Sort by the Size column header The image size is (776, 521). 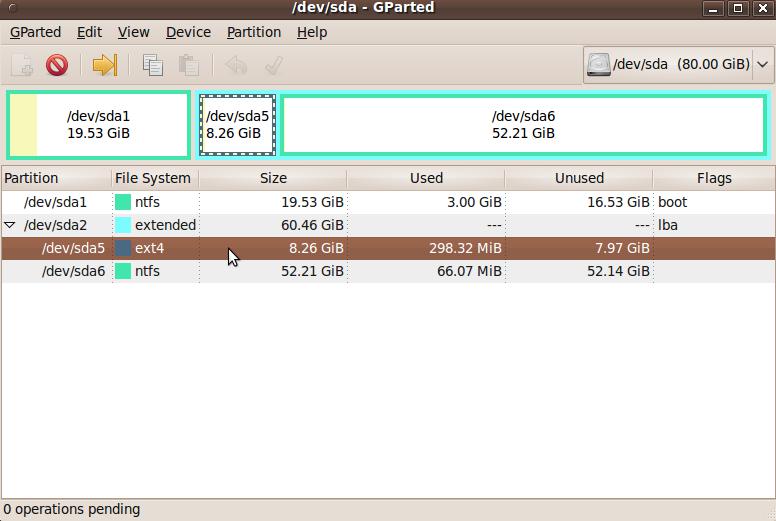(273, 178)
